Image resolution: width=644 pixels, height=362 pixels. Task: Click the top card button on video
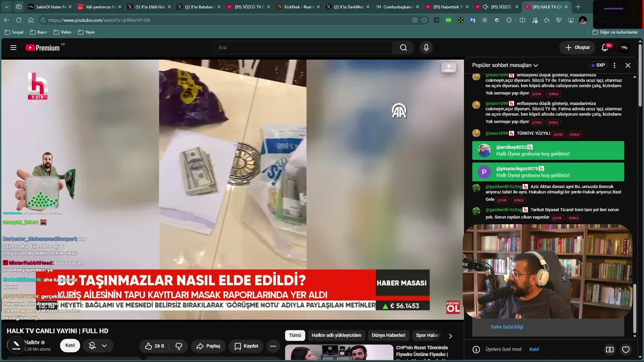449,67
